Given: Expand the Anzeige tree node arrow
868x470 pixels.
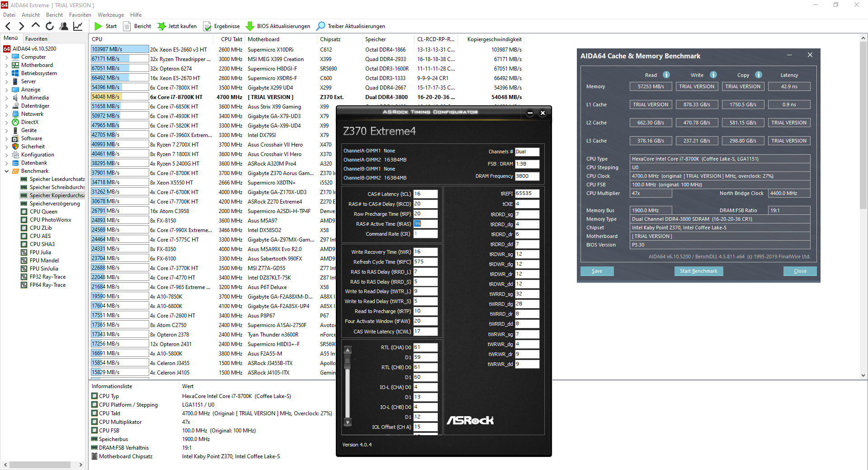Looking at the screenshot, I should (6, 90).
